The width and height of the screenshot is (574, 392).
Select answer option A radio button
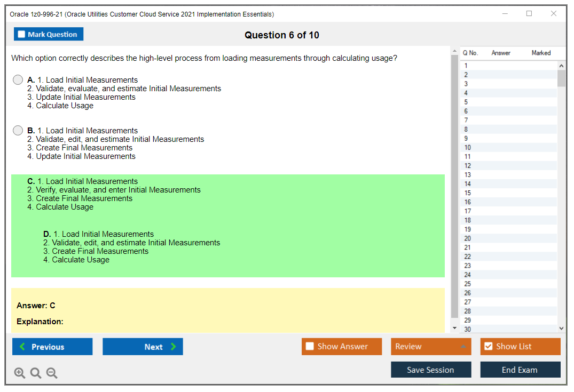coord(18,80)
